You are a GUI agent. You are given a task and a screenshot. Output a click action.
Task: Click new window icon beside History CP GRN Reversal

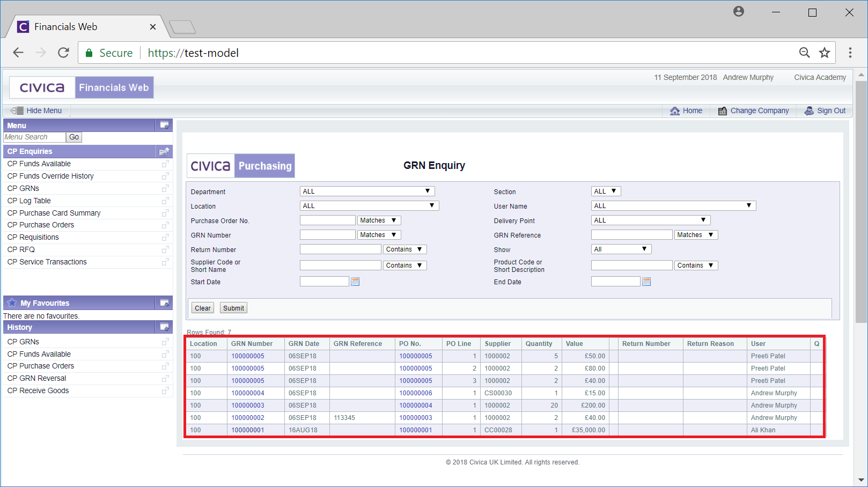tap(165, 378)
